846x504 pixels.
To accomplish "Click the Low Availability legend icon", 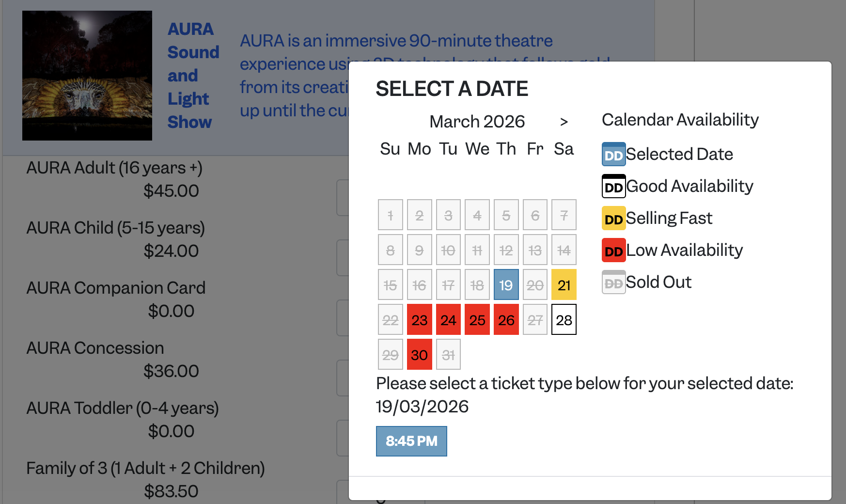I will [613, 251].
